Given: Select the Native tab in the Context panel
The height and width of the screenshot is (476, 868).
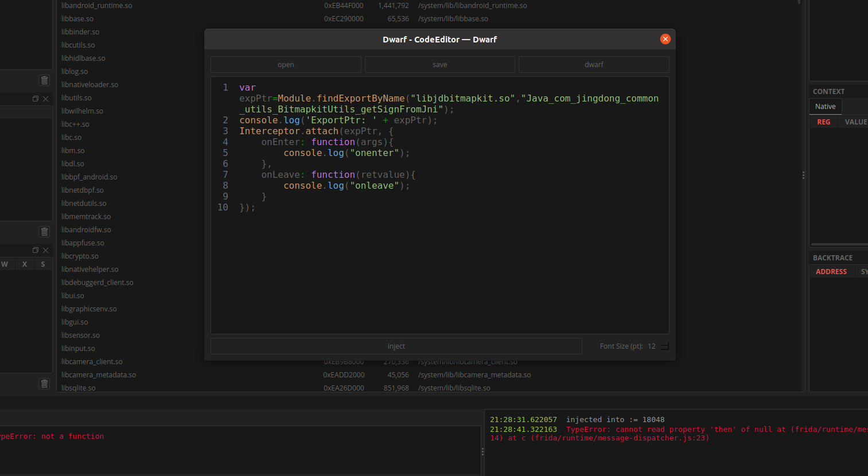Looking at the screenshot, I should (825, 106).
